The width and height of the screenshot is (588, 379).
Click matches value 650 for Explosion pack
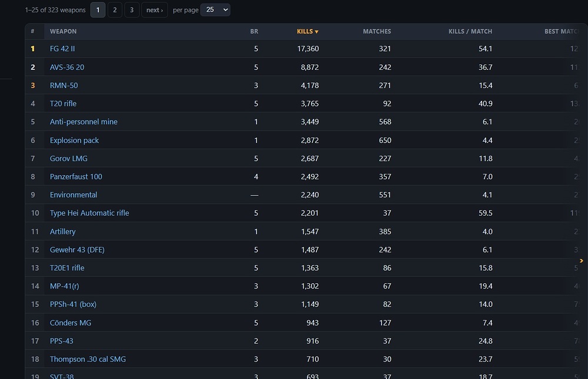point(385,140)
